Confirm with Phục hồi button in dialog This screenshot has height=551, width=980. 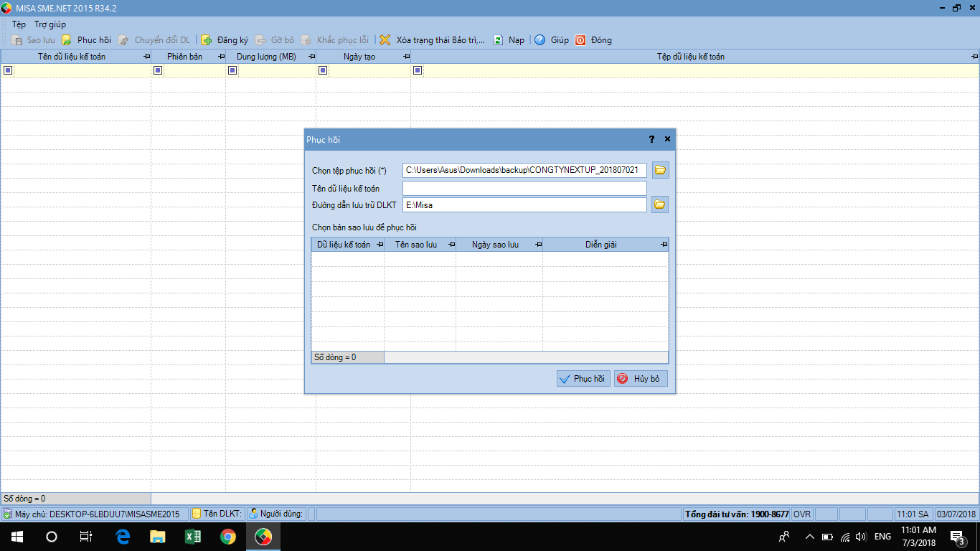pyautogui.click(x=583, y=379)
